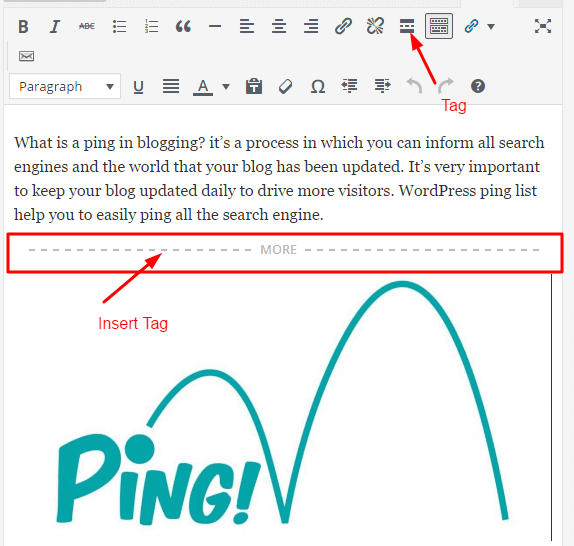
Task: Insert or edit link
Action: (343, 26)
